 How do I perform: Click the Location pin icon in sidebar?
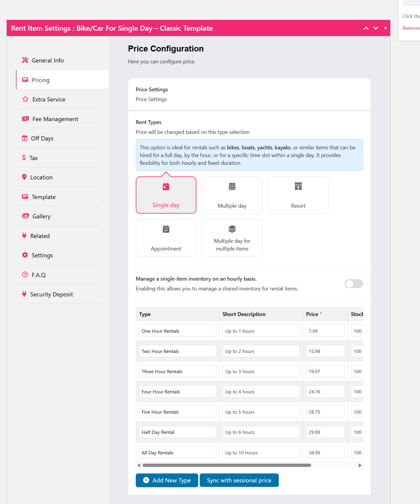(24, 177)
